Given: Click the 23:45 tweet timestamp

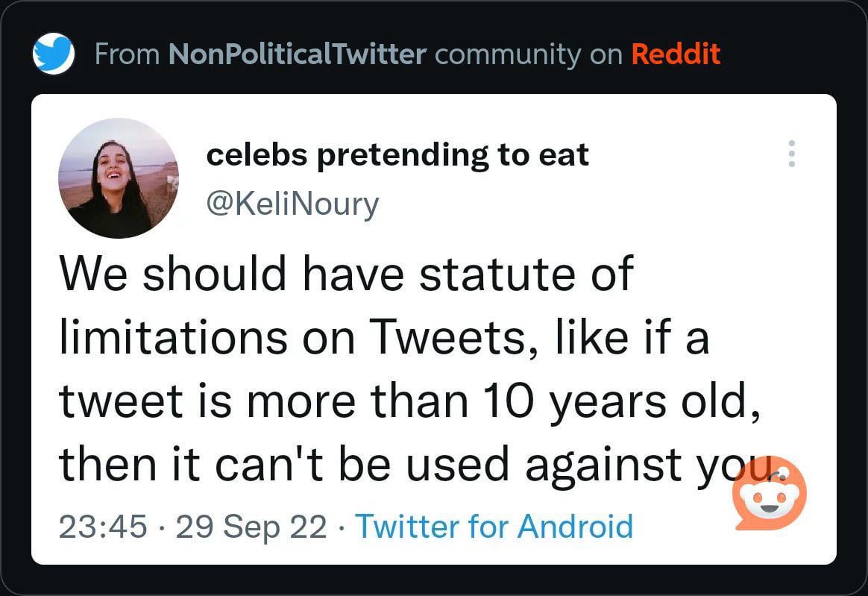Looking at the screenshot, I should tap(102, 526).
